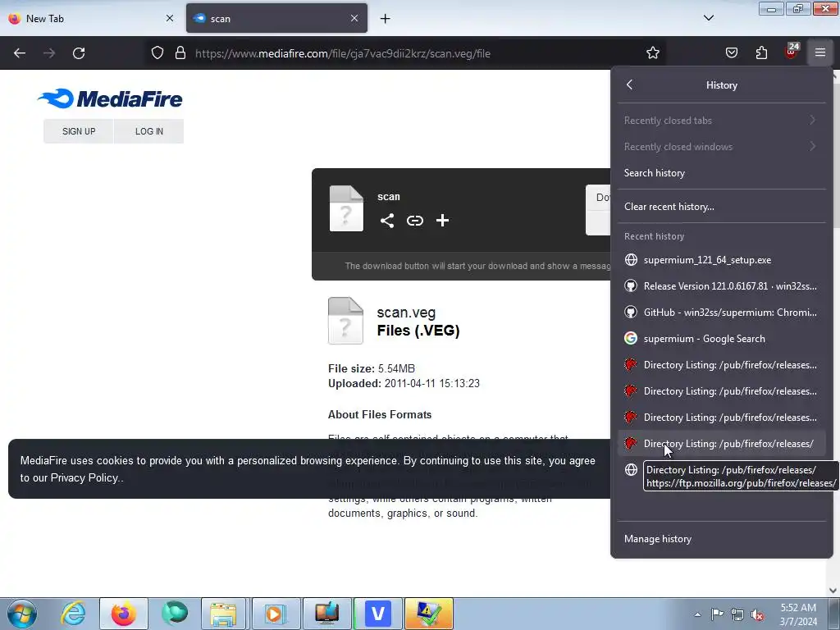The height and width of the screenshot is (630, 840).
Task: Click the clock showing 5:52 AM
Action: pyautogui.click(x=798, y=614)
